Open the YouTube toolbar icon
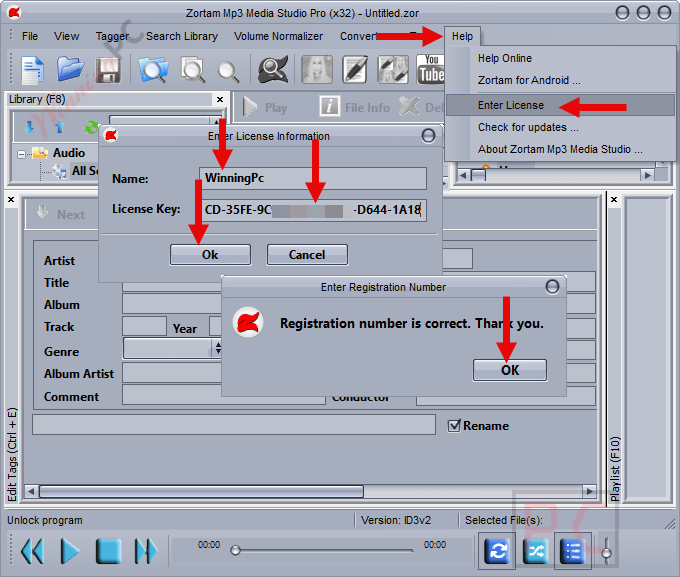680x577 pixels. pos(430,69)
